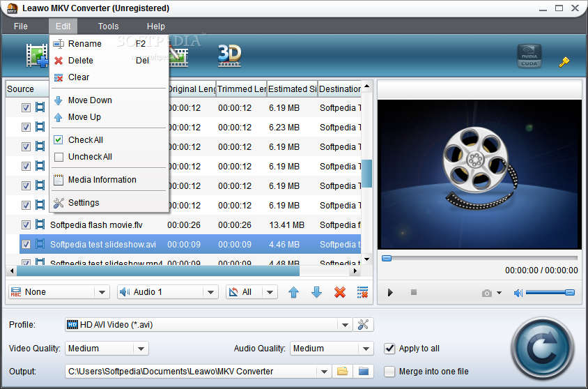This screenshot has width=588, height=389.
Task: Expand the Profile dropdown list
Action: [345, 325]
